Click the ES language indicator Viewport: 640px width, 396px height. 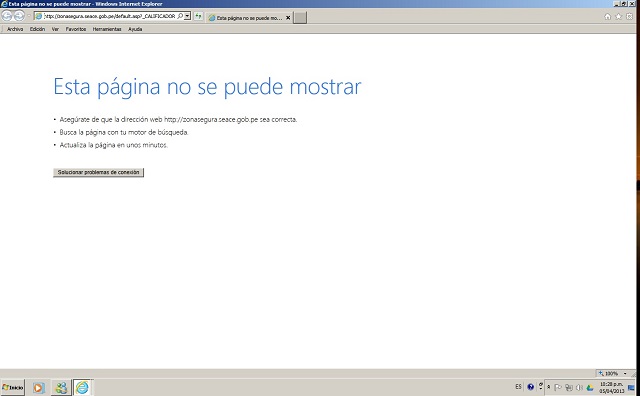pyautogui.click(x=518, y=387)
